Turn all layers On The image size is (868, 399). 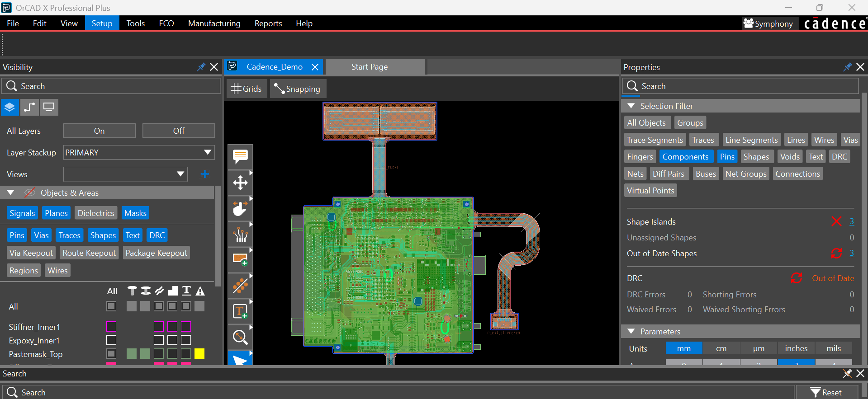click(x=100, y=131)
